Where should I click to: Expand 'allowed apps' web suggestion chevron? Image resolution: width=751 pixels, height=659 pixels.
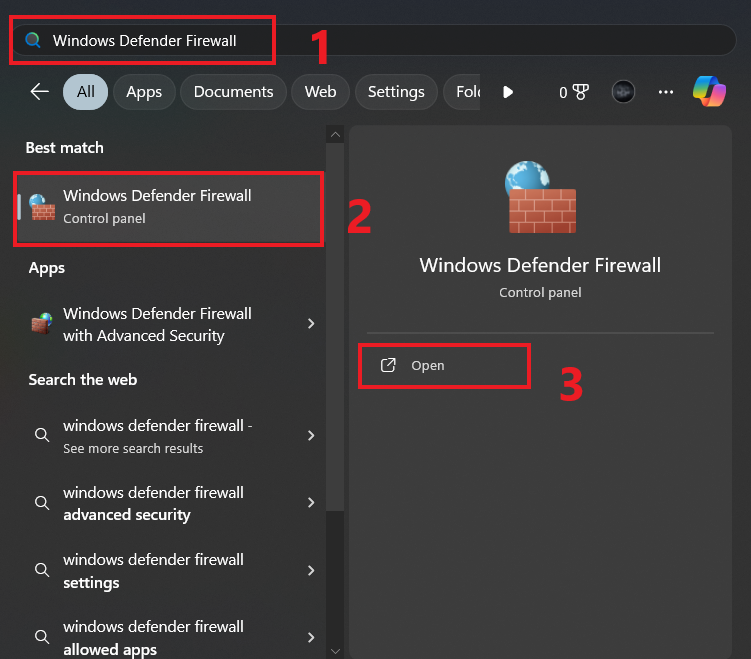pos(311,637)
